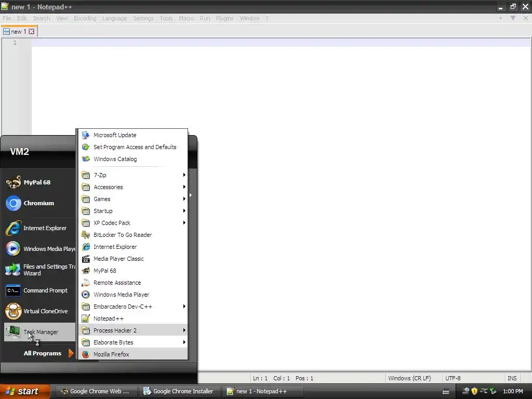Screen dimensions: 532x399
Task: Click the 7-Zip folder icon
Action: point(86,175)
